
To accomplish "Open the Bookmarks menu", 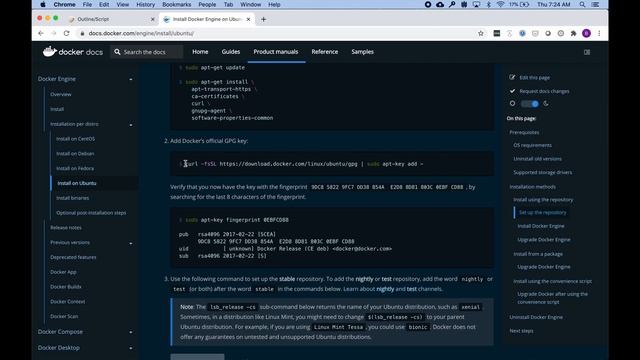I will point(176,4).
